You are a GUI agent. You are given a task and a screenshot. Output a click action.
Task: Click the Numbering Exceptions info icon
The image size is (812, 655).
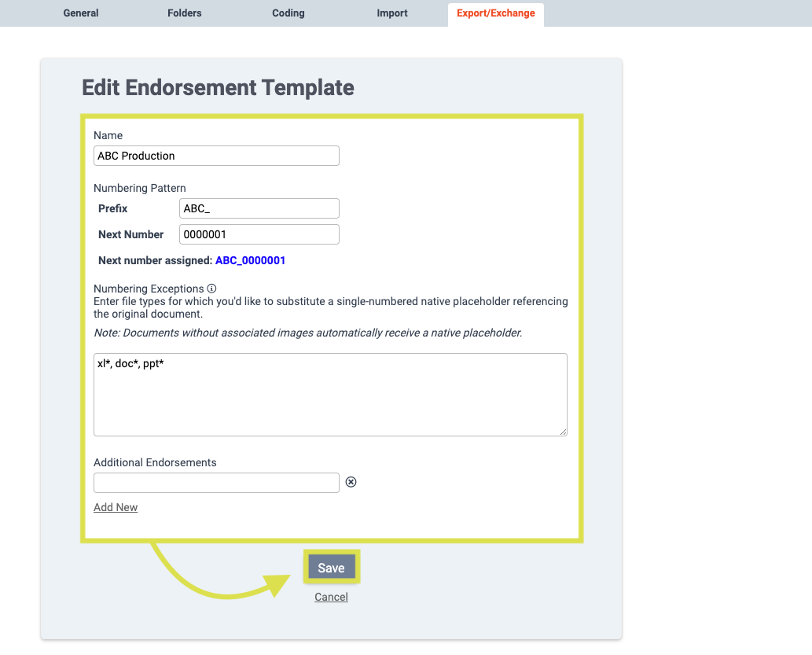211,288
